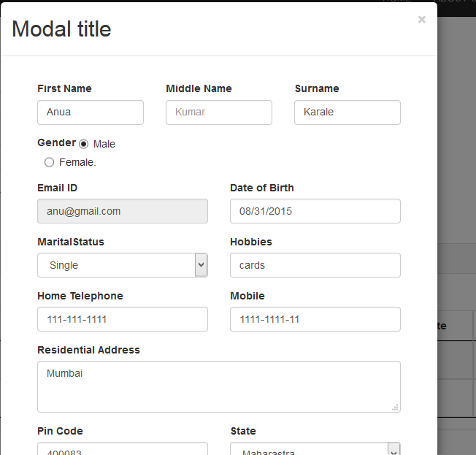Screen dimensions: 476x455
Task: Focus the Middle Name text box
Action: (x=219, y=112)
